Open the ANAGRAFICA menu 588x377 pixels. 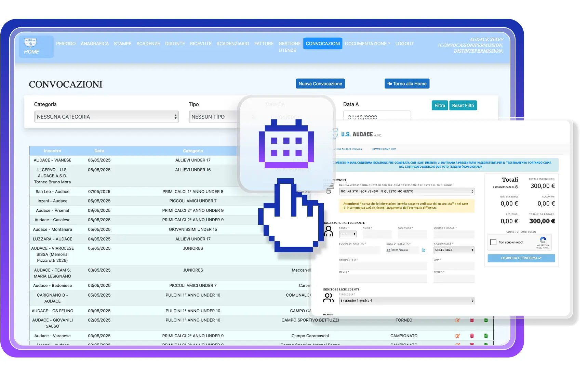95,43
